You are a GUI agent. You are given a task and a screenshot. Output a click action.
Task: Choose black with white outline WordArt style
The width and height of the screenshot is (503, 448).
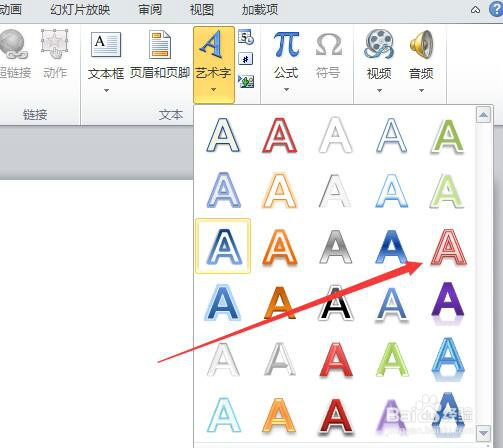tap(335, 303)
